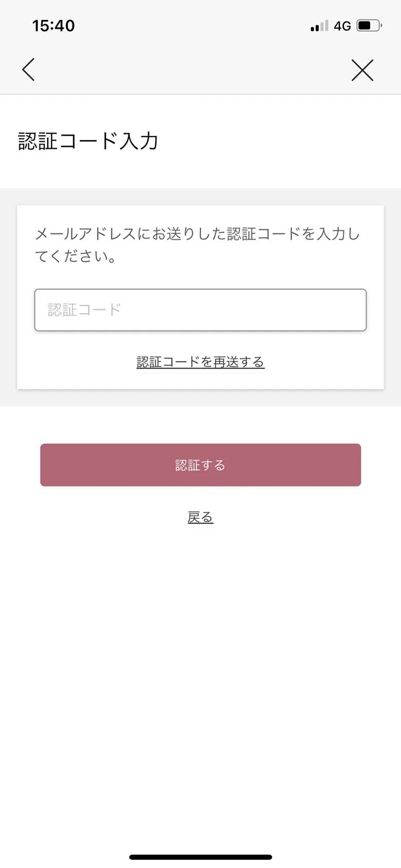Tap the back chevron in header
The image size is (401, 868).
coord(29,69)
